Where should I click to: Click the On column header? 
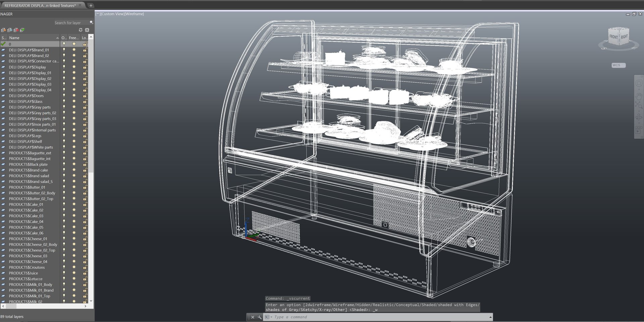[x=64, y=38]
